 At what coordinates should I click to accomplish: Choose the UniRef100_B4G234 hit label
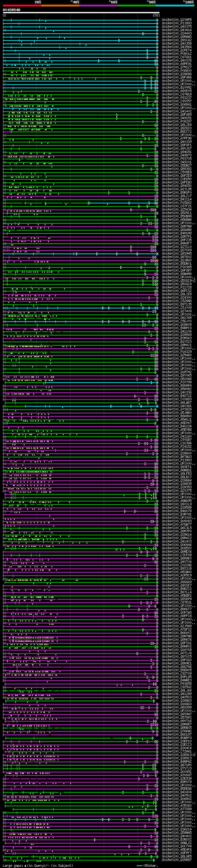click(x=177, y=426)
